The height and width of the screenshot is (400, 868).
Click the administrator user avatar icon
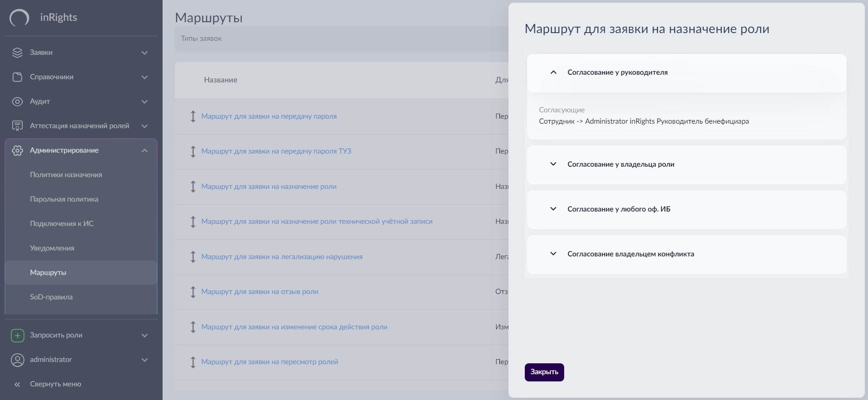(x=17, y=360)
